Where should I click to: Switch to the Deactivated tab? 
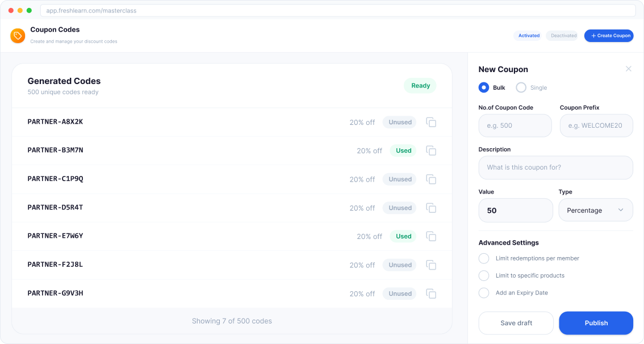click(562, 35)
